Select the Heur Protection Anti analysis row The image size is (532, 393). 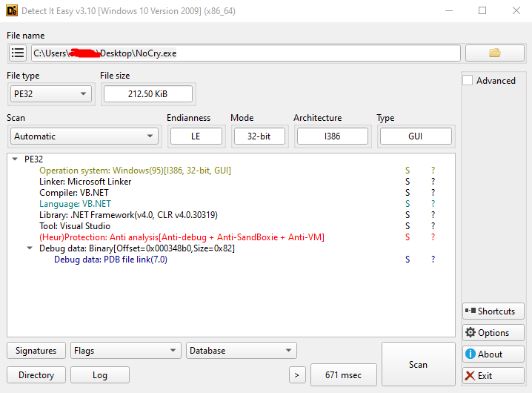tap(182, 237)
